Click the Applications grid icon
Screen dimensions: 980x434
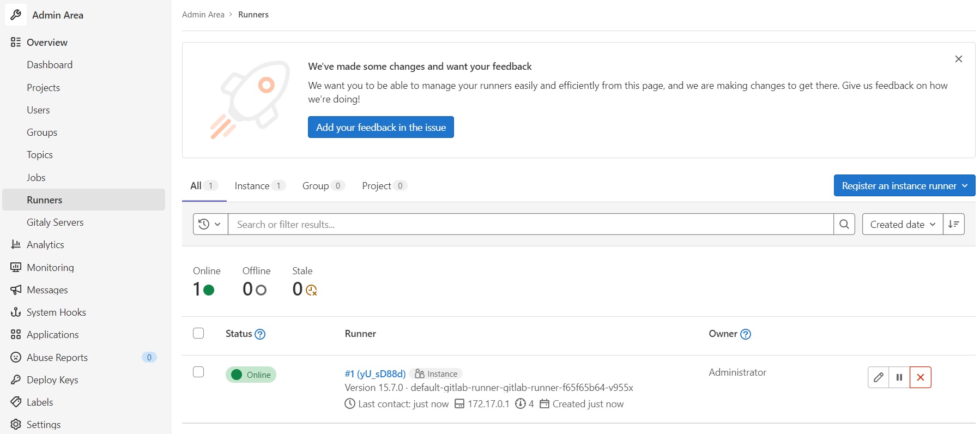(16, 334)
